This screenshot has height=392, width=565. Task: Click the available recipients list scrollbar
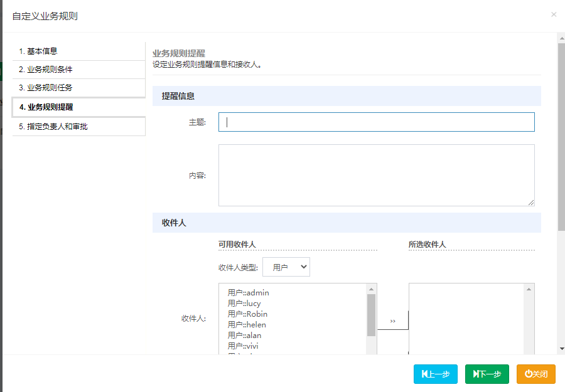pos(372,315)
